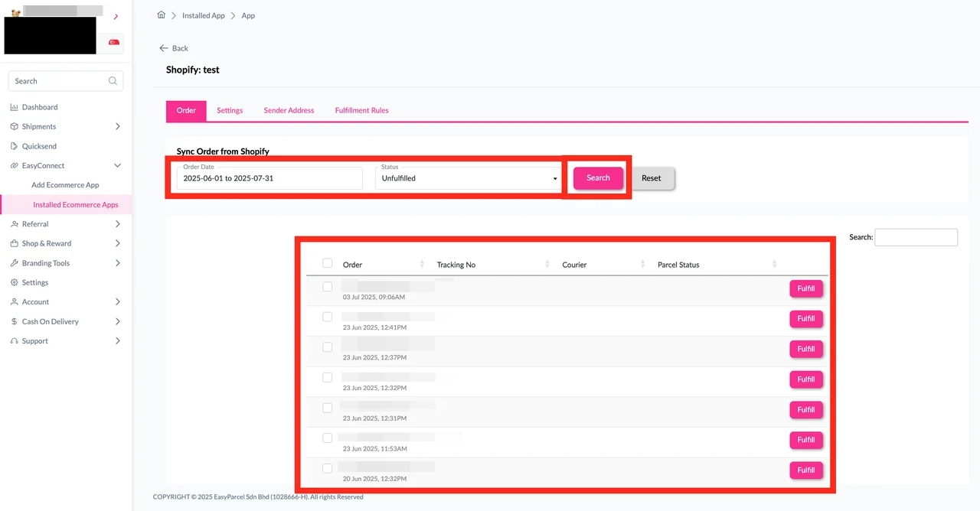Select the EasyConnect sidebar icon
Viewport: 980px width, 511px height.
pyautogui.click(x=15, y=165)
